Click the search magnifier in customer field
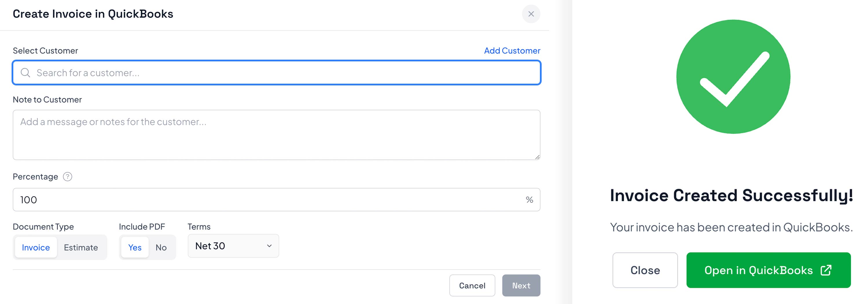The height and width of the screenshot is (304, 868). pos(25,72)
